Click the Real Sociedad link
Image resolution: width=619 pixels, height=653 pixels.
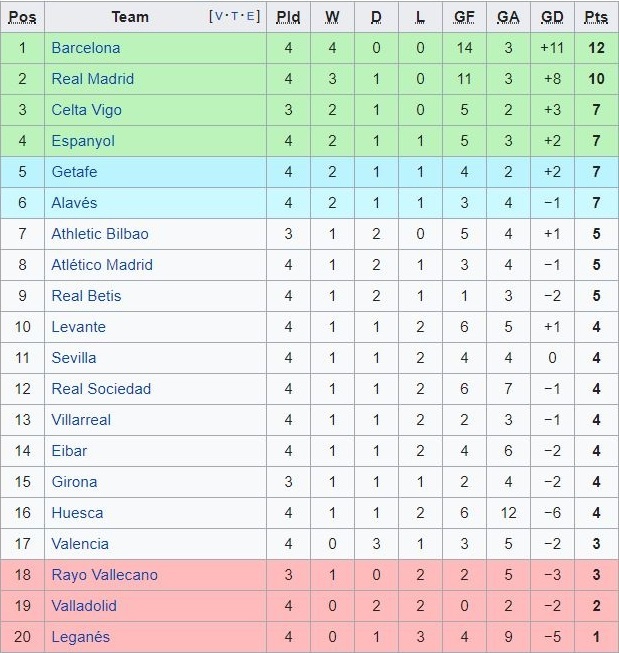pos(101,389)
